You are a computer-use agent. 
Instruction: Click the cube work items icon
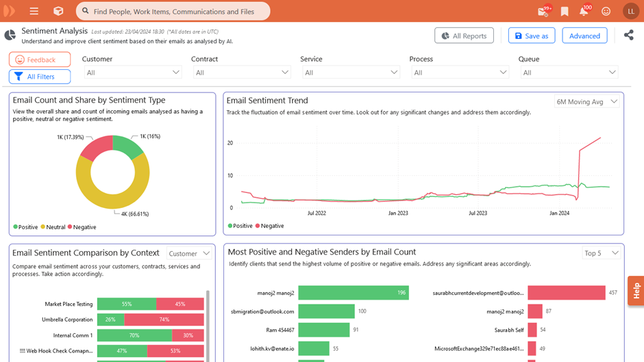(58, 11)
